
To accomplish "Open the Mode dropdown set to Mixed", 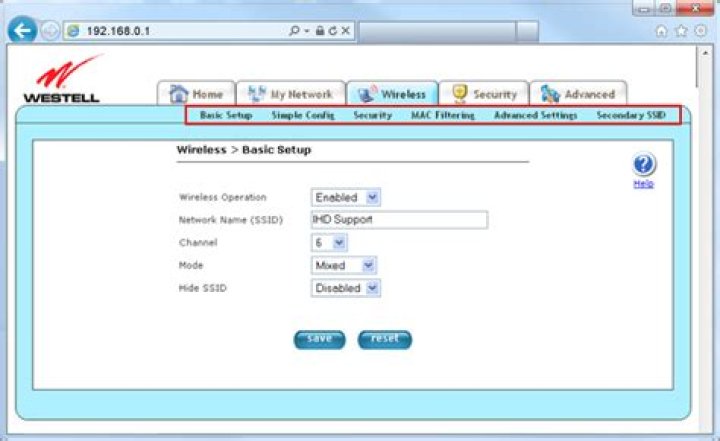I will pyautogui.click(x=344, y=265).
